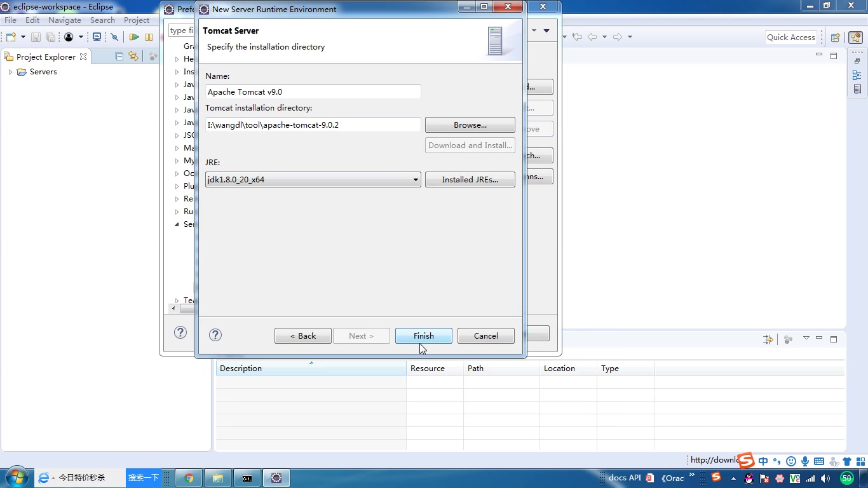
Task: Click the Save All icon in toolbar
Action: coord(50,37)
